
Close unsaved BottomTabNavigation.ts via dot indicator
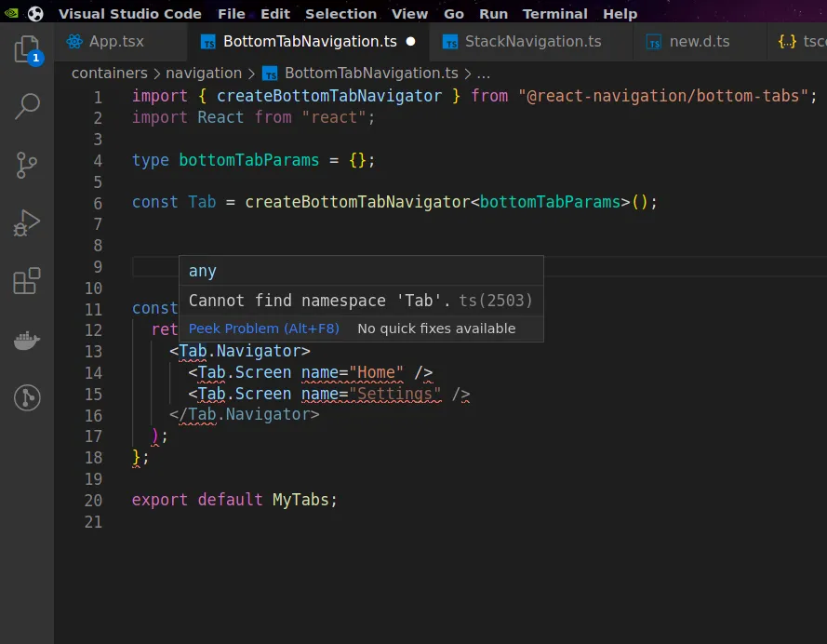[x=410, y=41]
